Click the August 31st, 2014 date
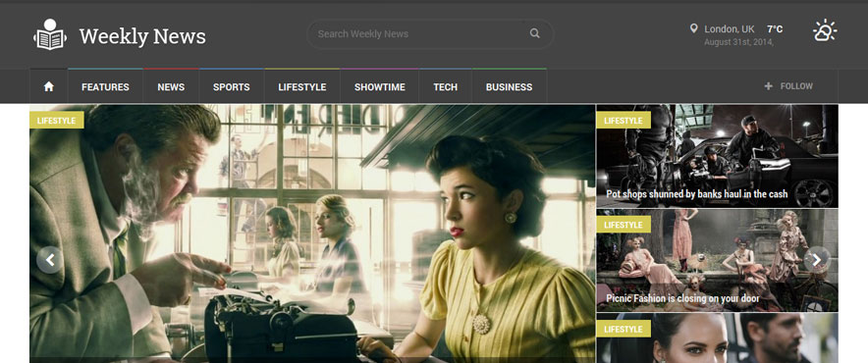This screenshot has height=363, width=868. (x=738, y=42)
